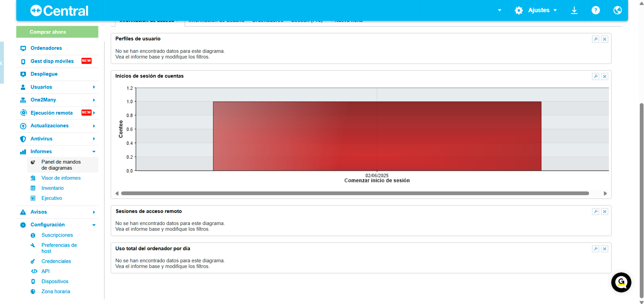Open the Ajustes dropdown menu

pyautogui.click(x=536, y=10)
